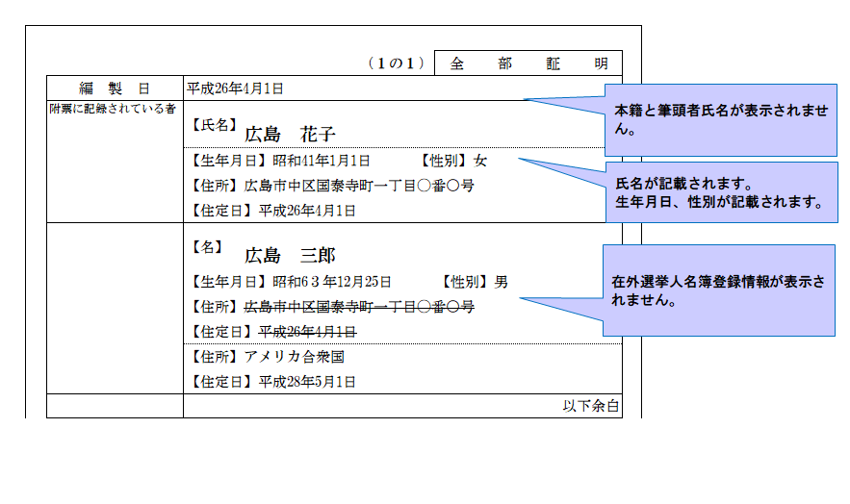The image size is (850, 504).
Task: Select the 編製日 date 平成26年4月1日
Action: [x=235, y=88]
